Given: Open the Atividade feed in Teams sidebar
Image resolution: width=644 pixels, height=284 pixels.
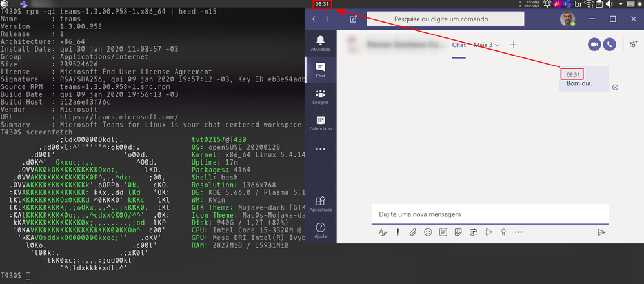Looking at the screenshot, I should click(x=320, y=43).
